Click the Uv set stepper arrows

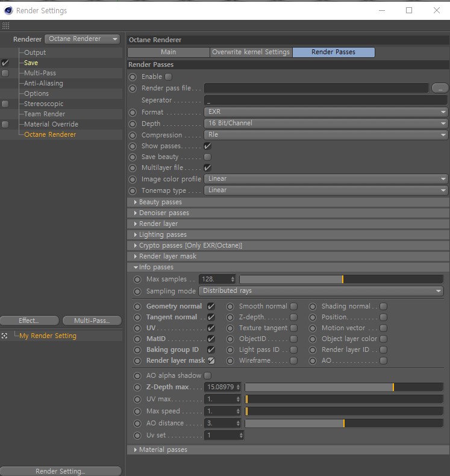[241, 435]
